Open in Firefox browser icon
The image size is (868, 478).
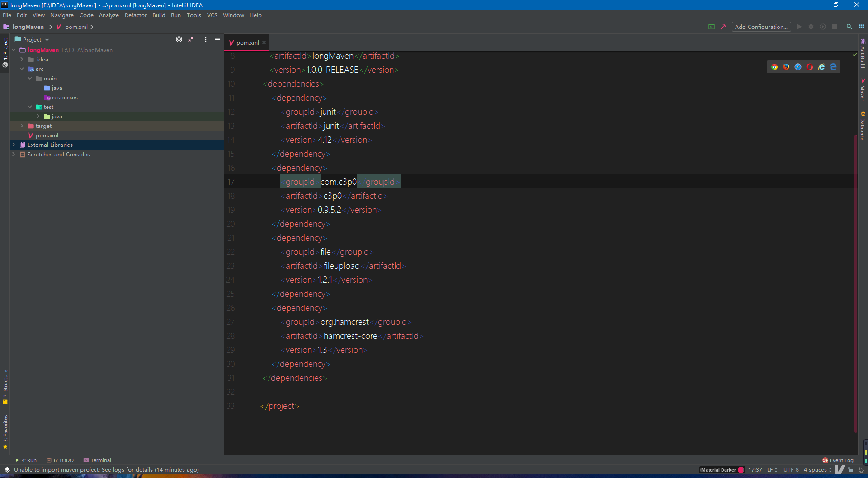[786, 67]
